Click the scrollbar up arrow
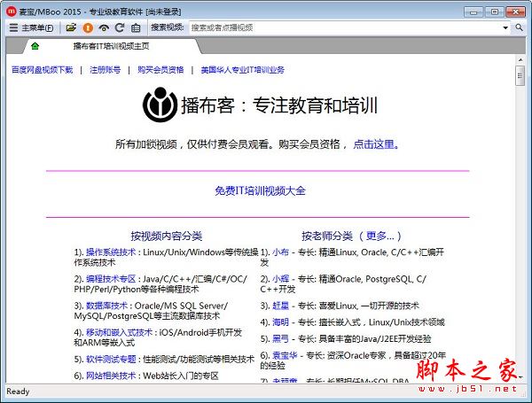The height and width of the screenshot is (403, 532). coord(520,59)
